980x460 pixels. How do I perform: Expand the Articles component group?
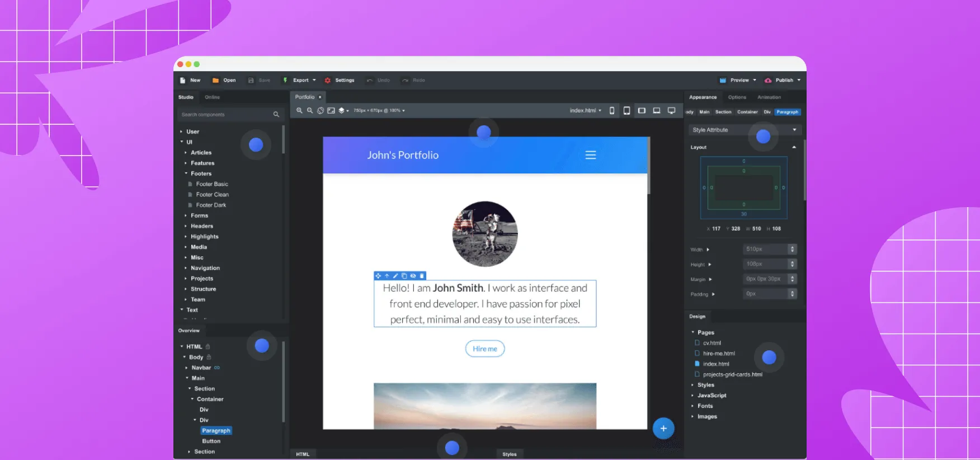[186, 152]
